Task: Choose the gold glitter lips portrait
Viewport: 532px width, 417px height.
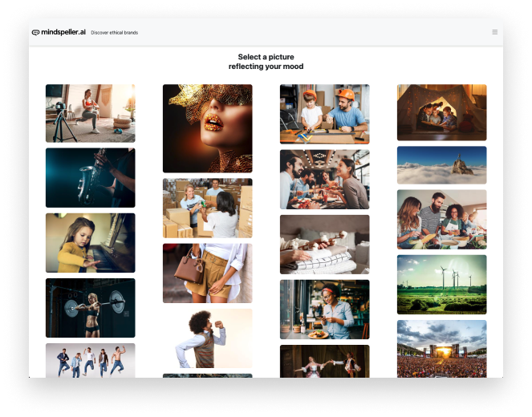Action: tap(207, 128)
